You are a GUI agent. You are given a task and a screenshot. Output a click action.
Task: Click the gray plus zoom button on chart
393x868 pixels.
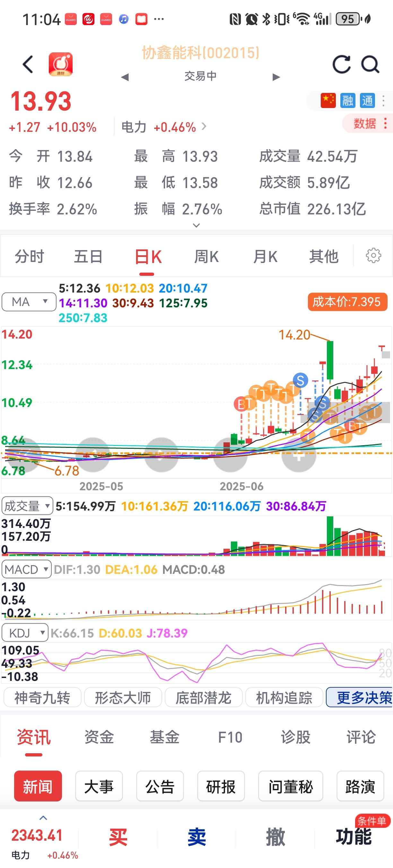point(299,455)
